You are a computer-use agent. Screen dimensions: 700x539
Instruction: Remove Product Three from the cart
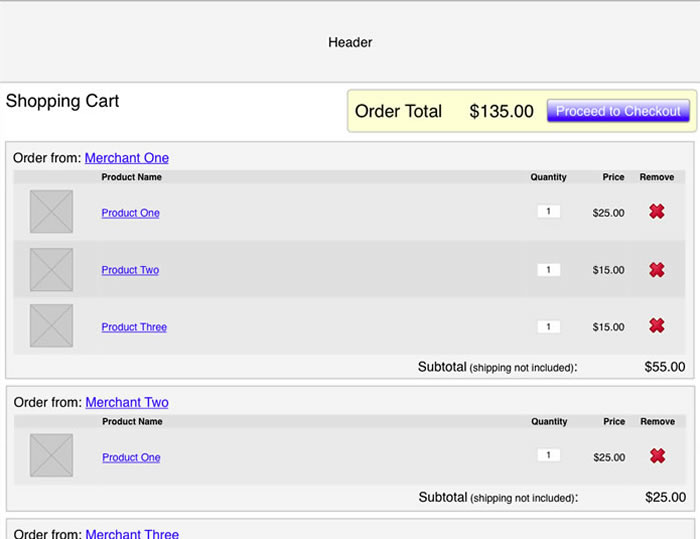(x=657, y=326)
